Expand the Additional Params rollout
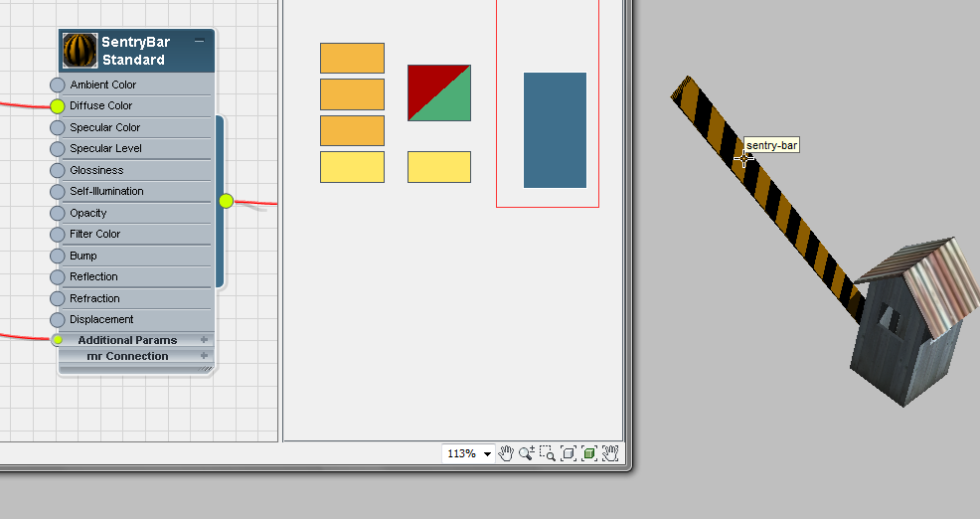980x519 pixels. pyautogui.click(x=204, y=340)
